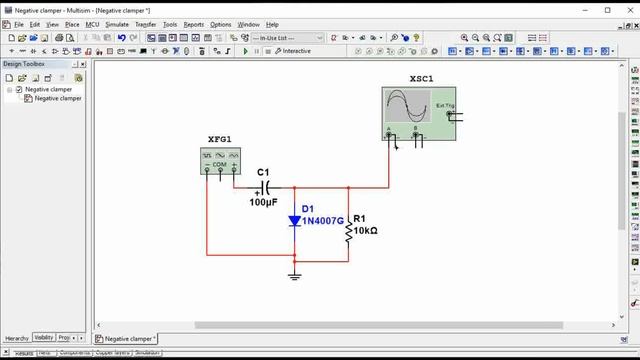Toggle full screen view

pos(508,38)
